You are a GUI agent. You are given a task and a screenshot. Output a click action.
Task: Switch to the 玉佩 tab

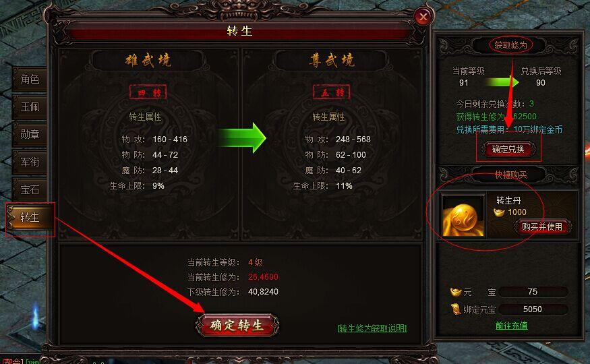(30, 107)
